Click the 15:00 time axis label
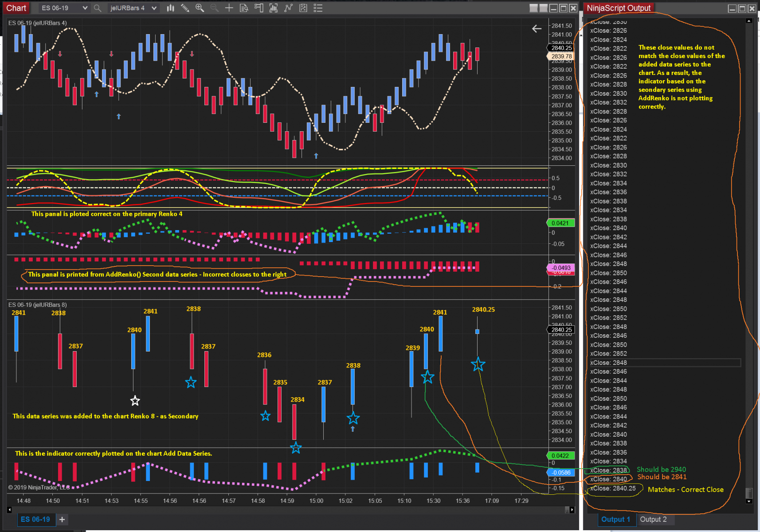This screenshot has width=760, height=532. pos(316,501)
